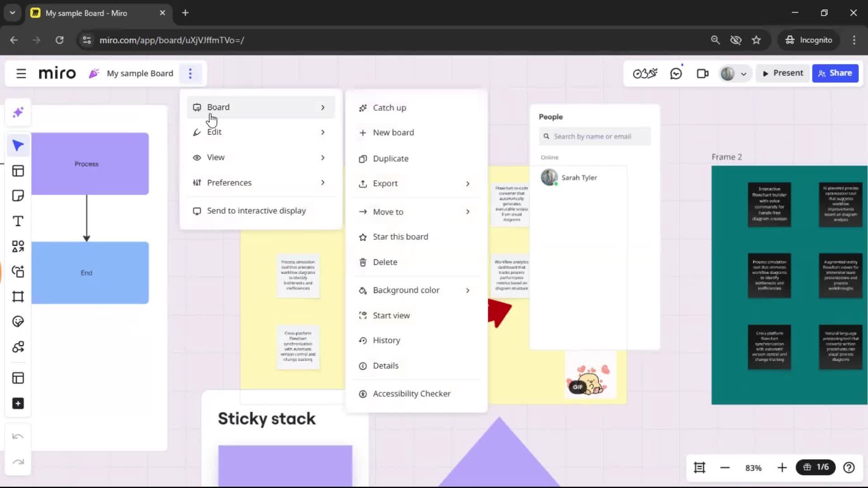Open the Miro hamburger main menu
The image size is (868, 488).
[x=21, y=73]
